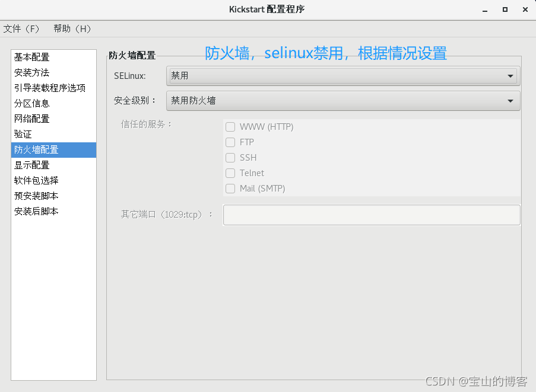This screenshot has height=392, width=536.
Task: Open the 文件（F） menu
Action: (21, 28)
